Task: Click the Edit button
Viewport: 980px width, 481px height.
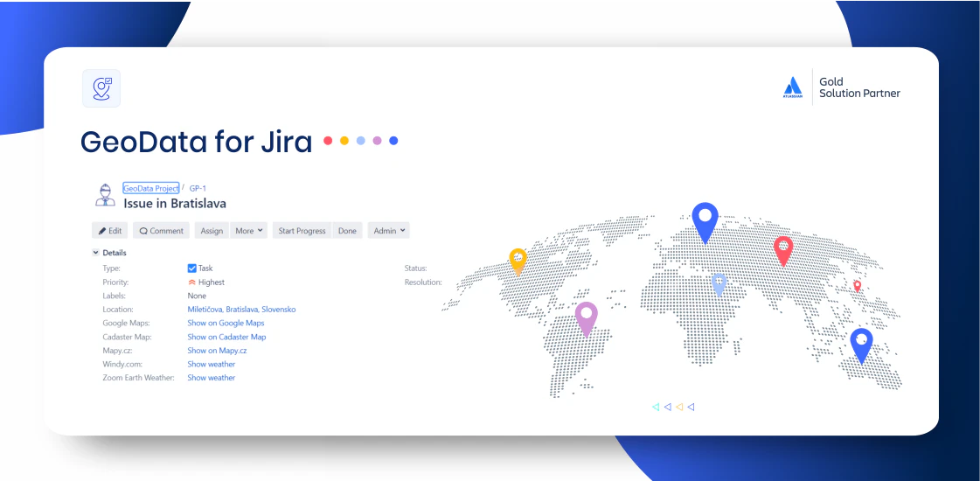Action: click(110, 231)
